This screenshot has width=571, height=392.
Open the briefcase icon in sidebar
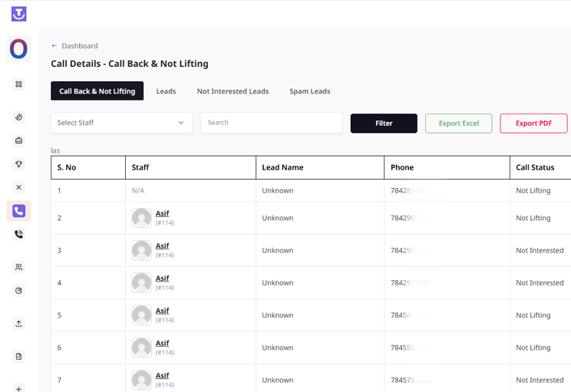(x=19, y=140)
